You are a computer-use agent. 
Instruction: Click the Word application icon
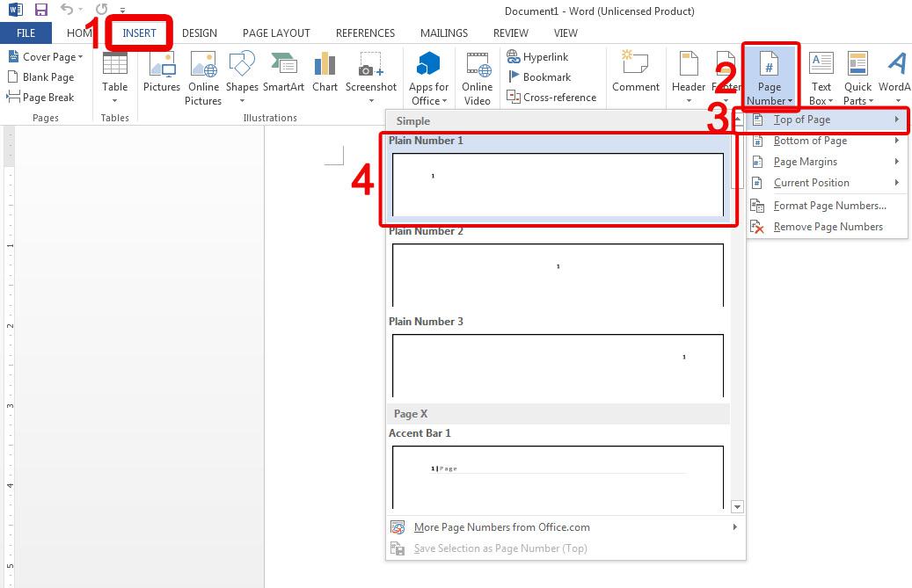point(15,10)
